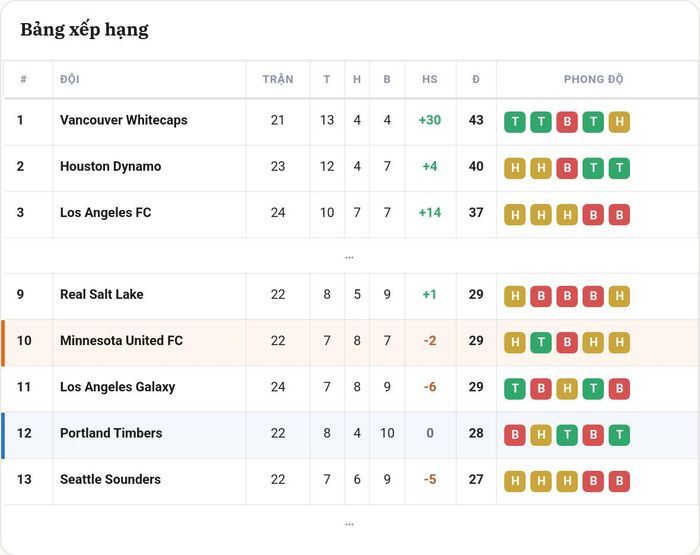Select the Minnesota United FC highlighted row
This screenshot has height=555, width=700.
(x=350, y=343)
